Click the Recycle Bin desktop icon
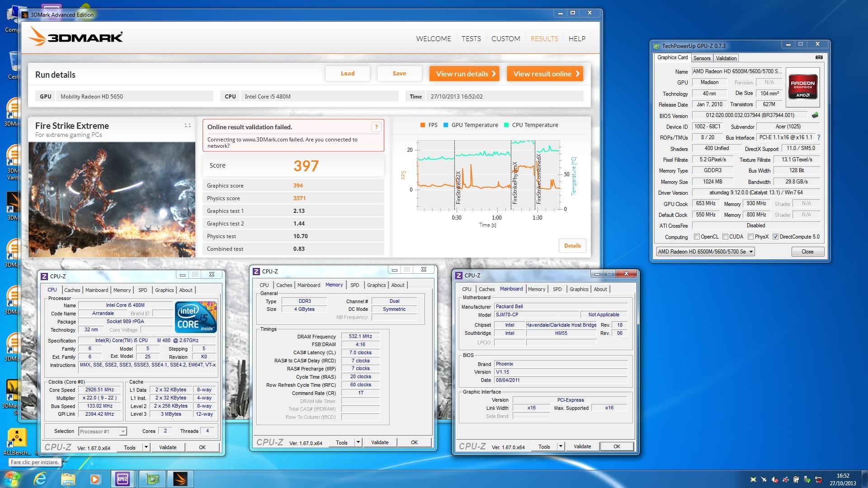Viewport: 868px width, 488px height. [x=13, y=61]
